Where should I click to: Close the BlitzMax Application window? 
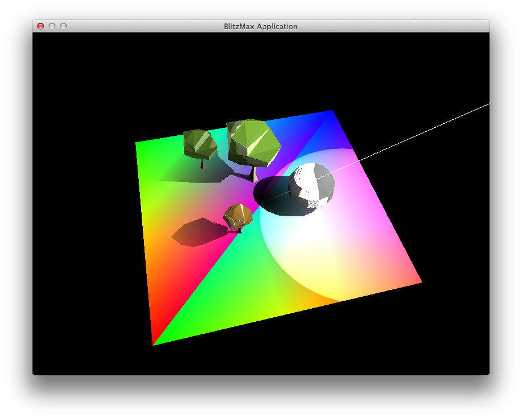tap(41, 26)
